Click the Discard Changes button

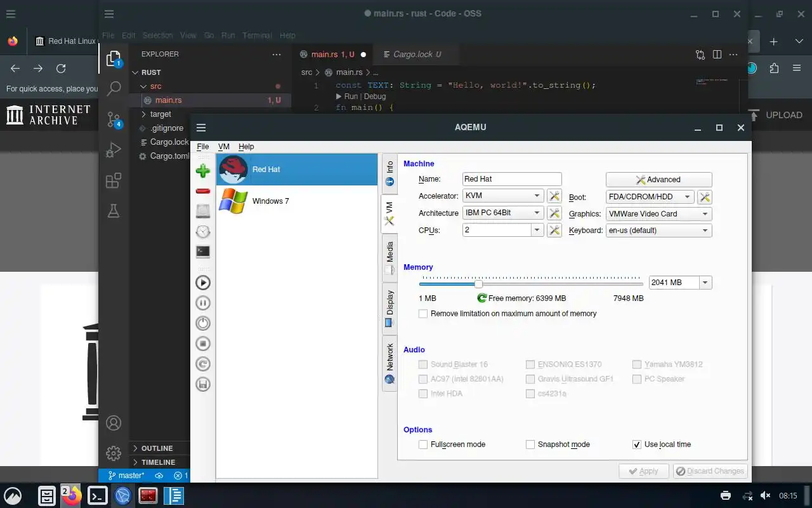point(709,471)
